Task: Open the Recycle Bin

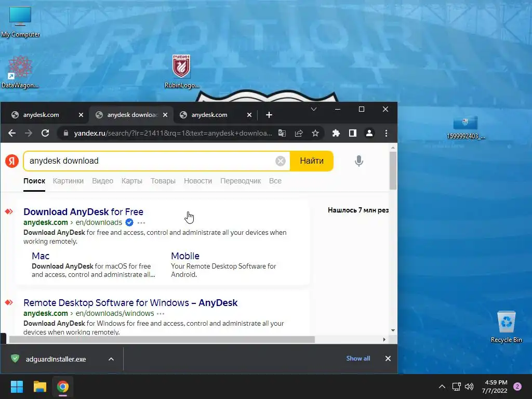Action: coord(506,327)
